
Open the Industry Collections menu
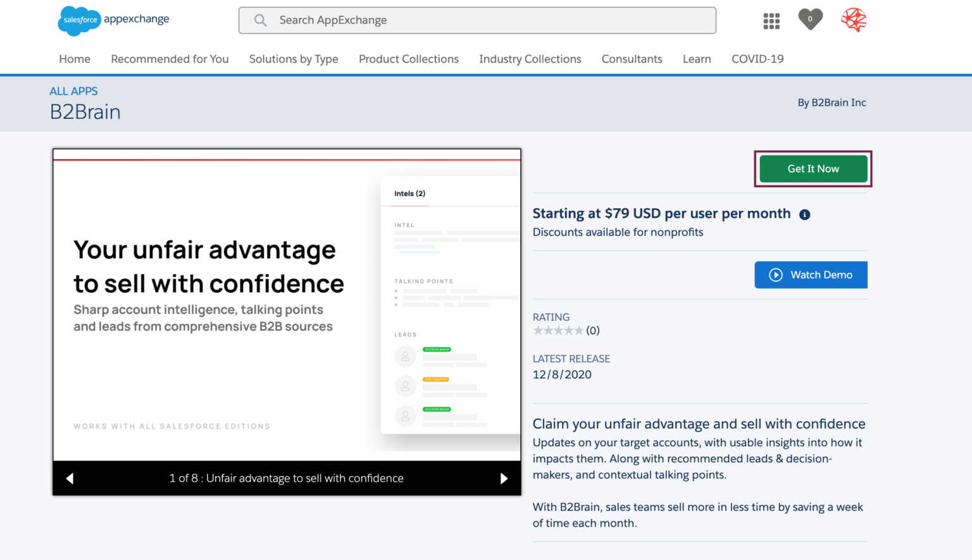(x=530, y=59)
